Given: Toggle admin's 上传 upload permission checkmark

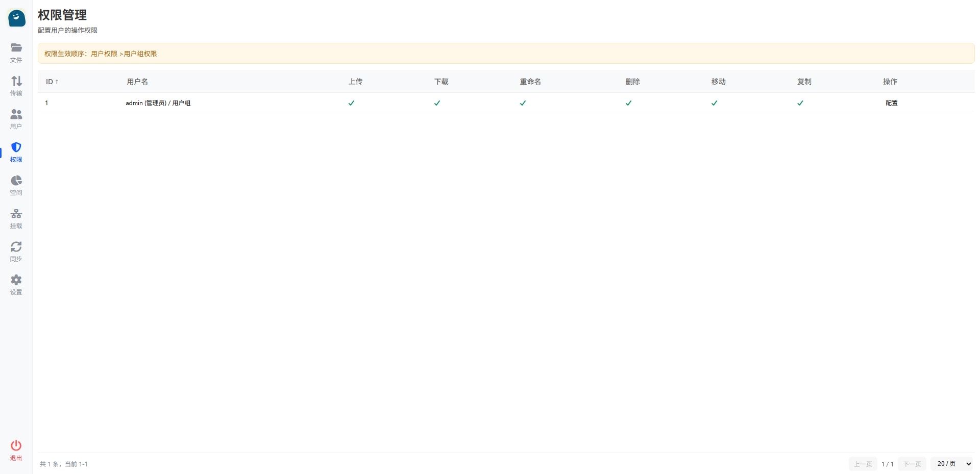Looking at the screenshot, I should (351, 103).
